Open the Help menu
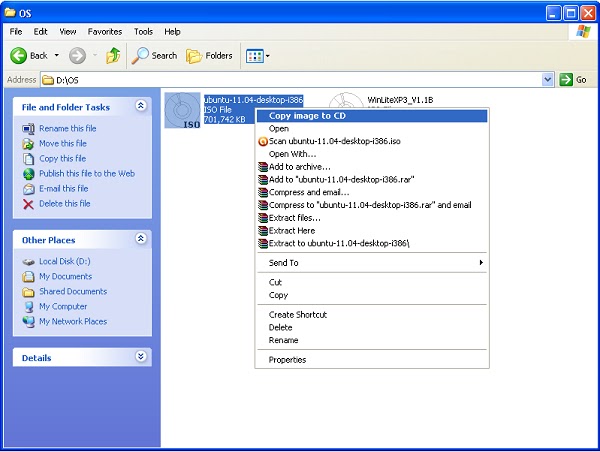 pyautogui.click(x=172, y=32)
